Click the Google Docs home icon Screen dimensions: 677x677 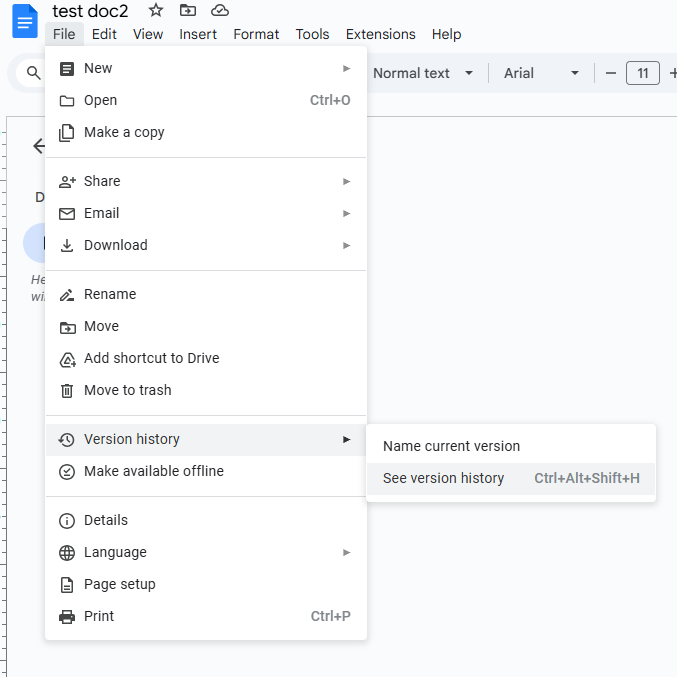[24, 21]
